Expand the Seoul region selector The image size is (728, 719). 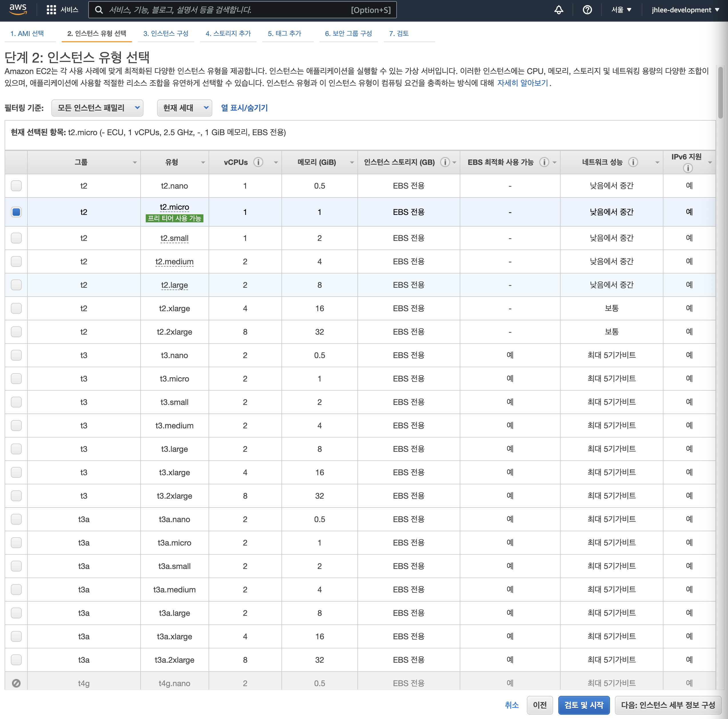[621, 10]
